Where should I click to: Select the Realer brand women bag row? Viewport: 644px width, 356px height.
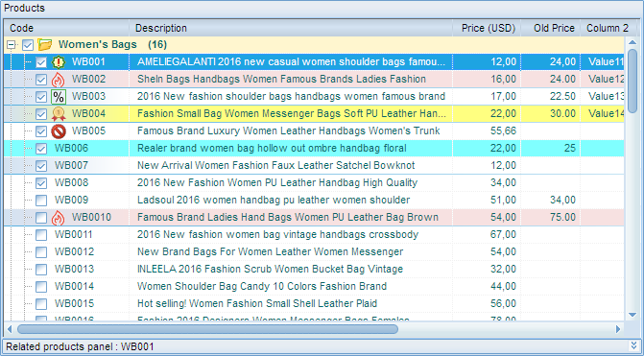tap(314, 148)
